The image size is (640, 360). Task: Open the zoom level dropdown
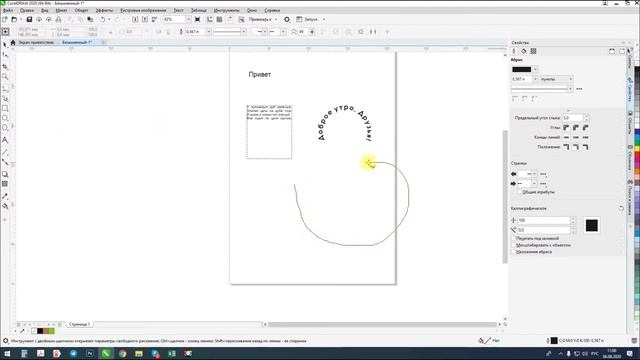[x=188, y=19]
